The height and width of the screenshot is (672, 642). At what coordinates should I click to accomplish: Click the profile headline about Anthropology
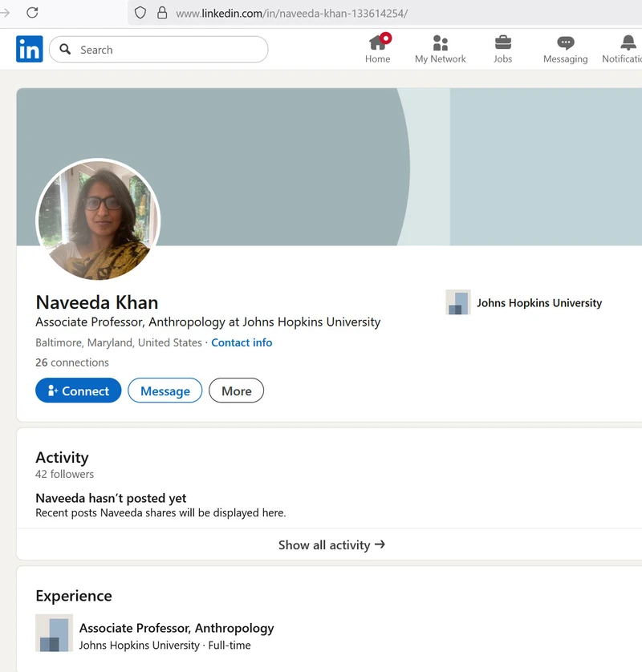(208, 322)
